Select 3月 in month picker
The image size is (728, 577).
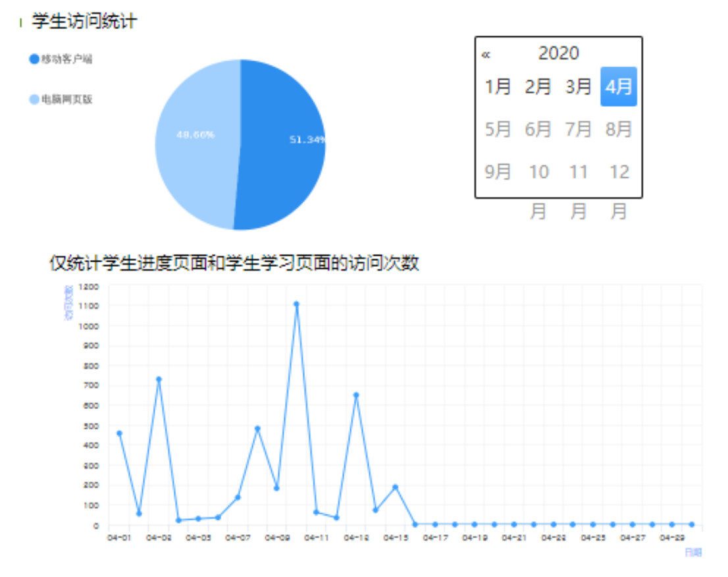point(579,86)
